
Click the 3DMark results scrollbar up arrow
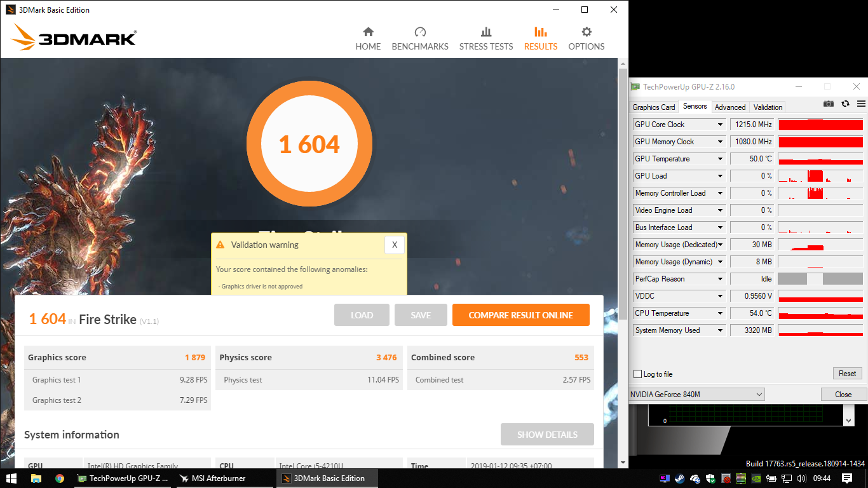[623, 64]
